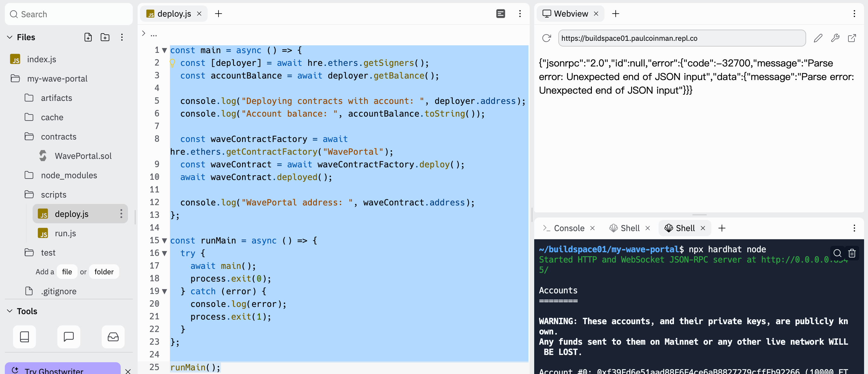This screenshot has height=374, width=868.
Task: Close the first Shell tab
Action: [648, 228]
